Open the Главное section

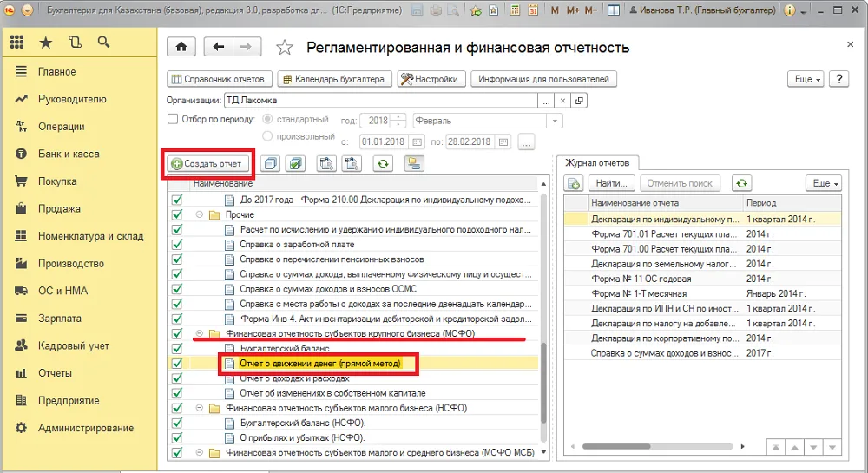tap(57, 71)
